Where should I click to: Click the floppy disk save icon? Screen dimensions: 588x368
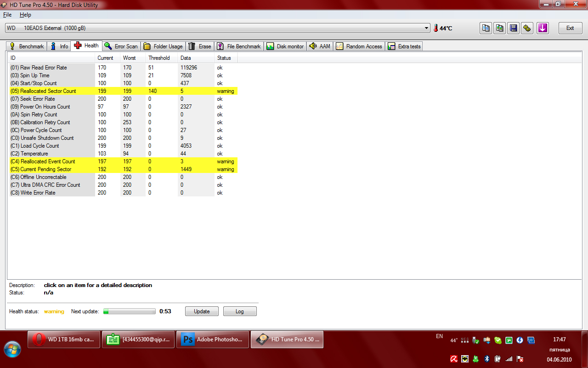pos(514,28)
